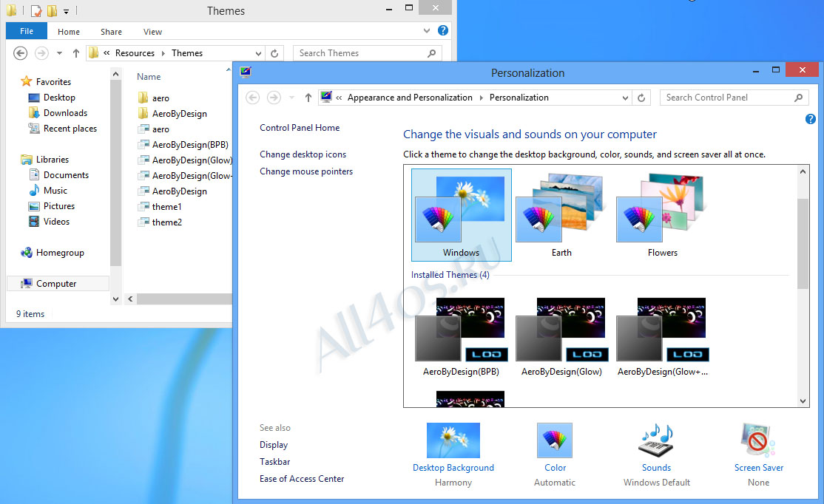Open the Ease of Access Center link

[302, 479]
